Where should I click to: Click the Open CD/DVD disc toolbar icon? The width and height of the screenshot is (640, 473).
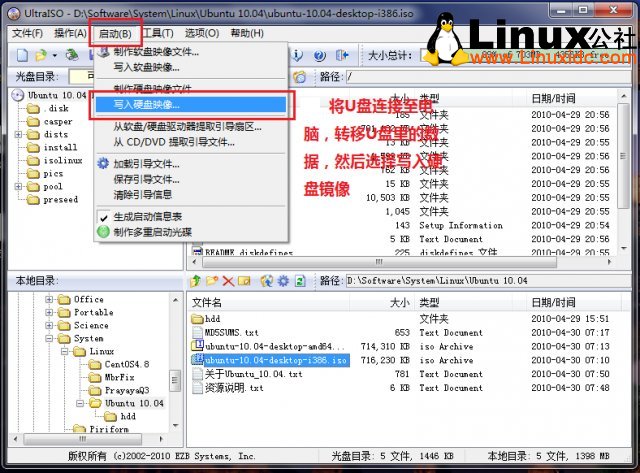pyautogui.click(x=72, y=55)
